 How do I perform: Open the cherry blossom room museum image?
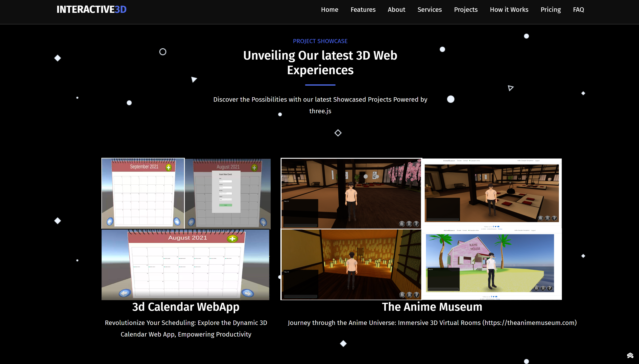[x=351, y=194]
